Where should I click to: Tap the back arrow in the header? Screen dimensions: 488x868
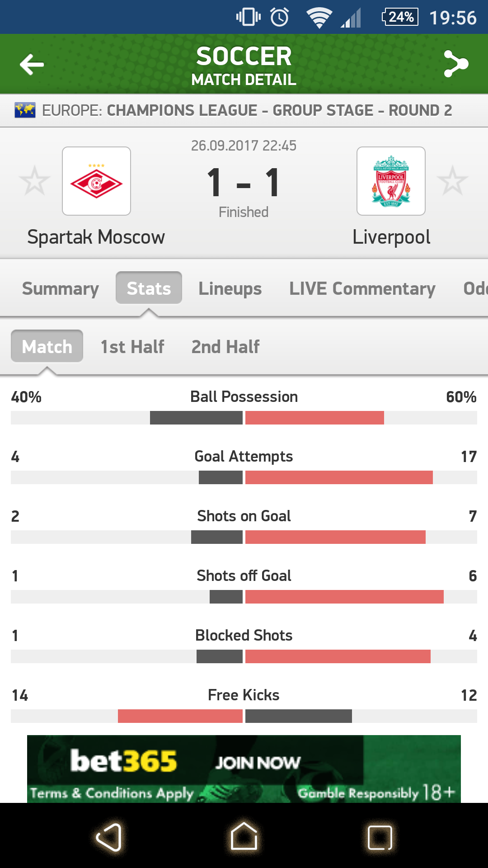click(x=32, y=64)
